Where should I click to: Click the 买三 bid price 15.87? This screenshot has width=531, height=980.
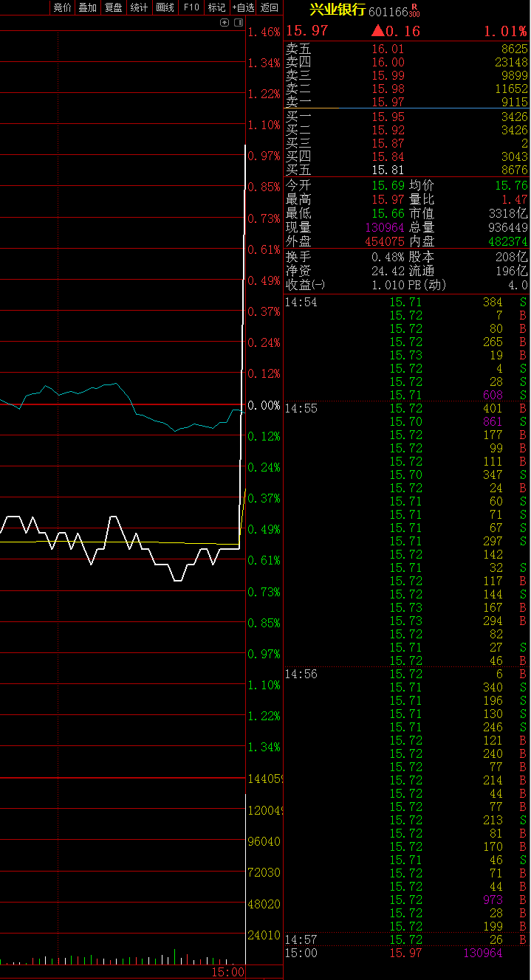[x=388, y=143]
